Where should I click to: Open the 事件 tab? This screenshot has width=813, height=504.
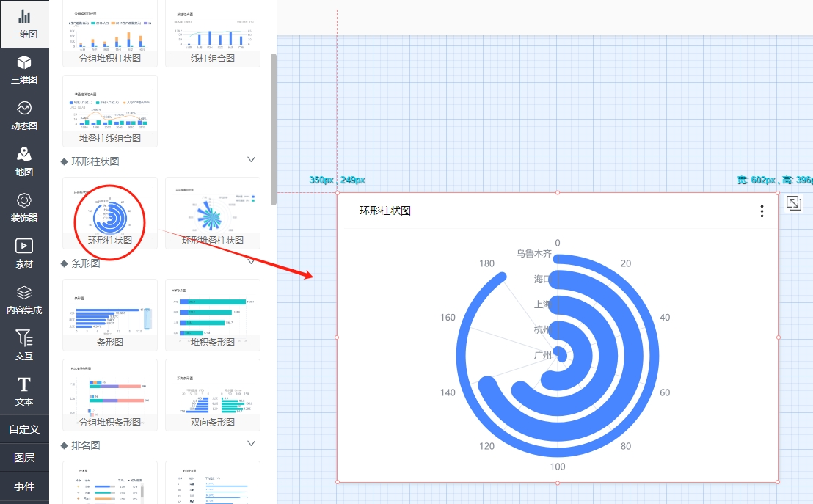(x=24, y=486)
